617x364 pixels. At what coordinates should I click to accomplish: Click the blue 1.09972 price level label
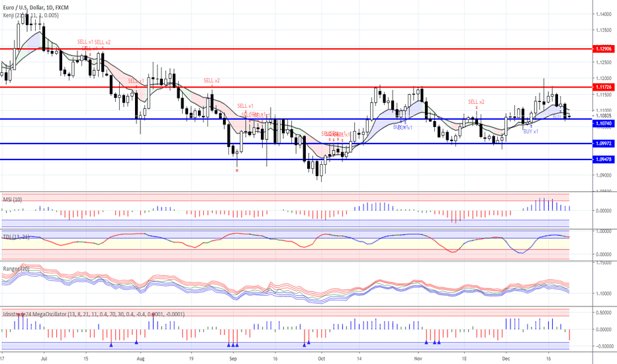coord(603,144)
